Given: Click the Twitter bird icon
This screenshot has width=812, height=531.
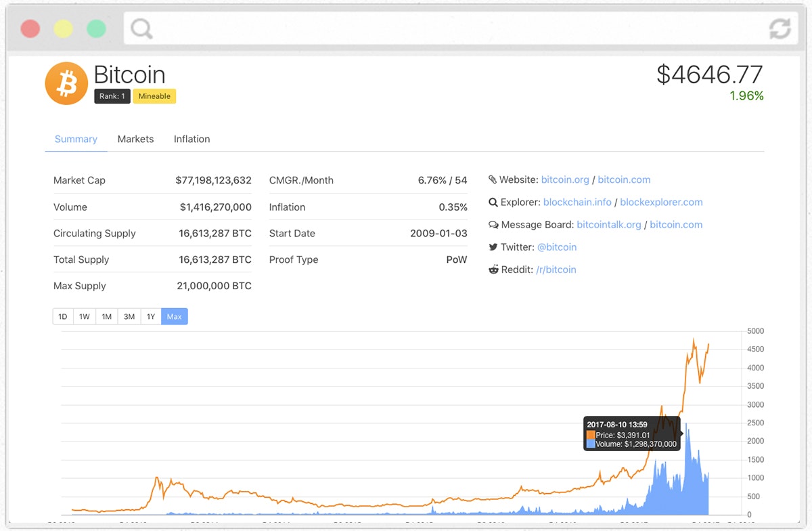Looking at the screenshot, I should [x=494, y=247].
